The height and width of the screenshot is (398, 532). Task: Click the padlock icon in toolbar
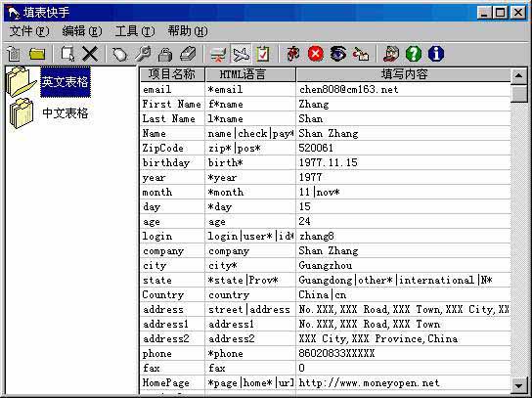165,54
